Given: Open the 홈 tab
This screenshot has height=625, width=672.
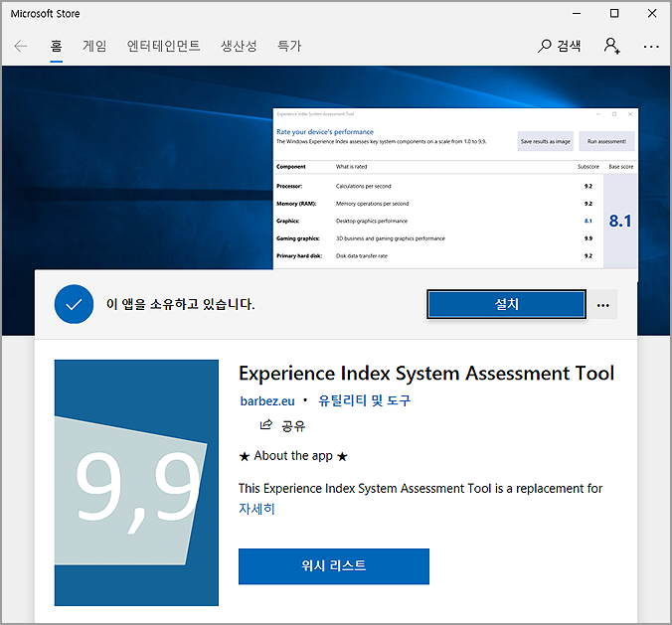Looking at the screenshot, I should [56, 46].
